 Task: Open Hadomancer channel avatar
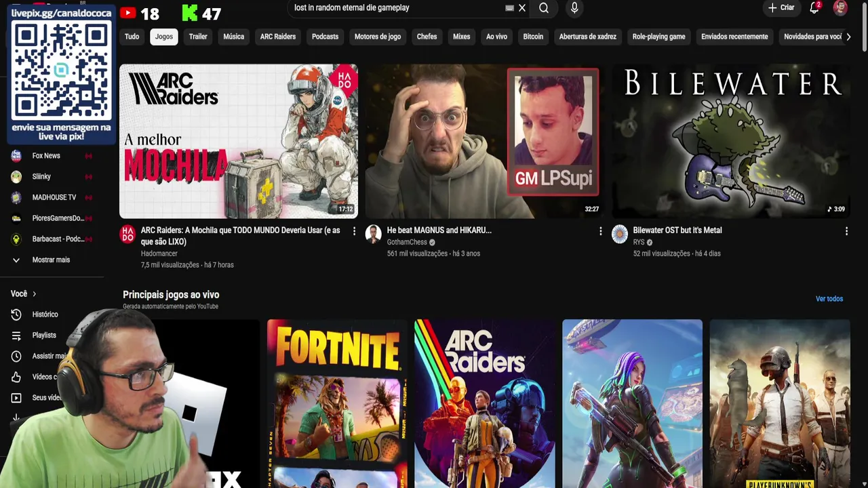[127, 235]
